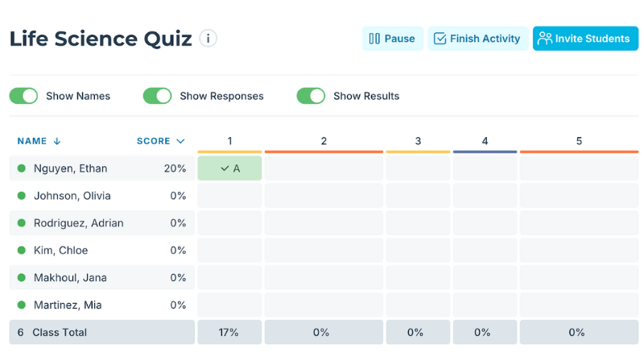Open student Rodriguez, Adrian's row
The height and width of the screenshot is (361, 644).
[x=79, y=223]
